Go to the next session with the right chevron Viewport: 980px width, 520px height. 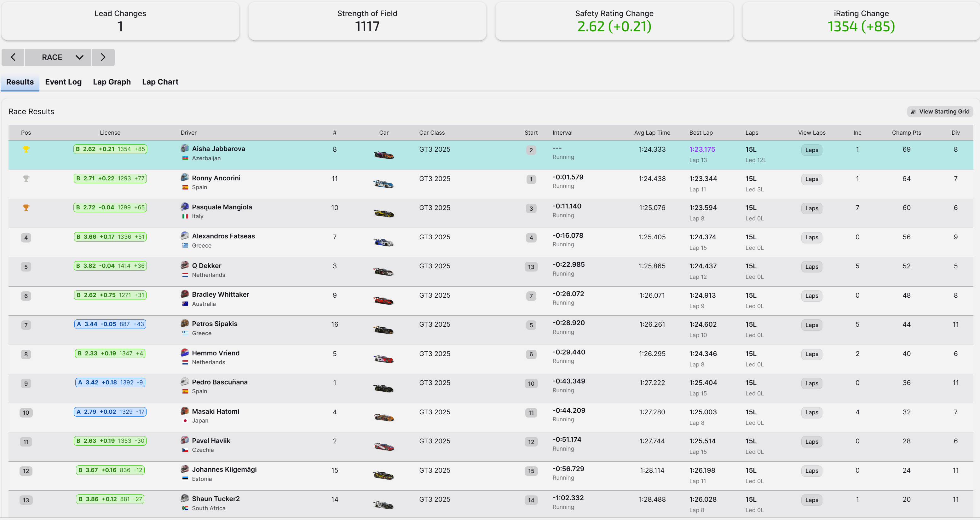coord(103,57)
